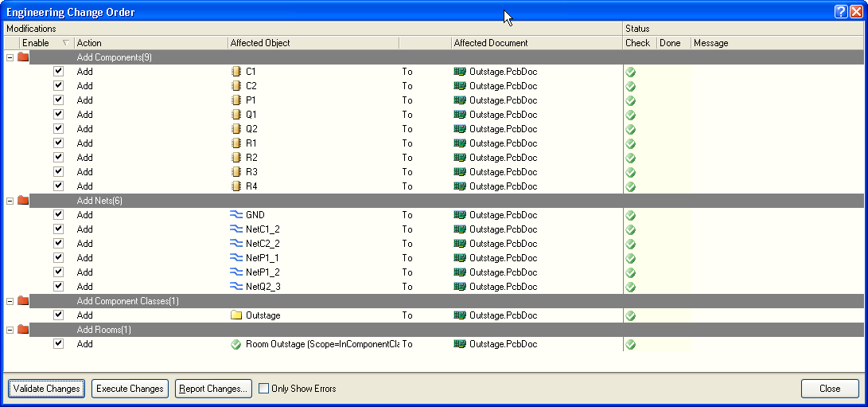This screenshot has width=868, height=407.
Task: Sort by the Affected Object column header
Action: [x=312, y=43]
